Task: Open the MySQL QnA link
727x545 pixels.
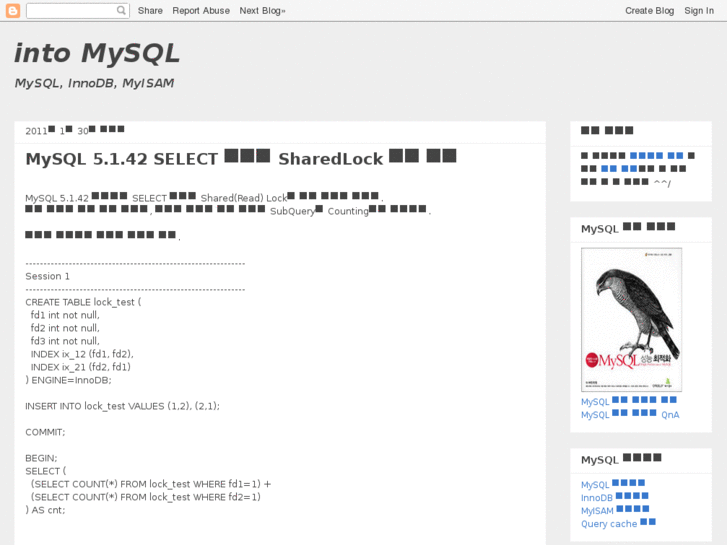Action: tap(630, 414)
